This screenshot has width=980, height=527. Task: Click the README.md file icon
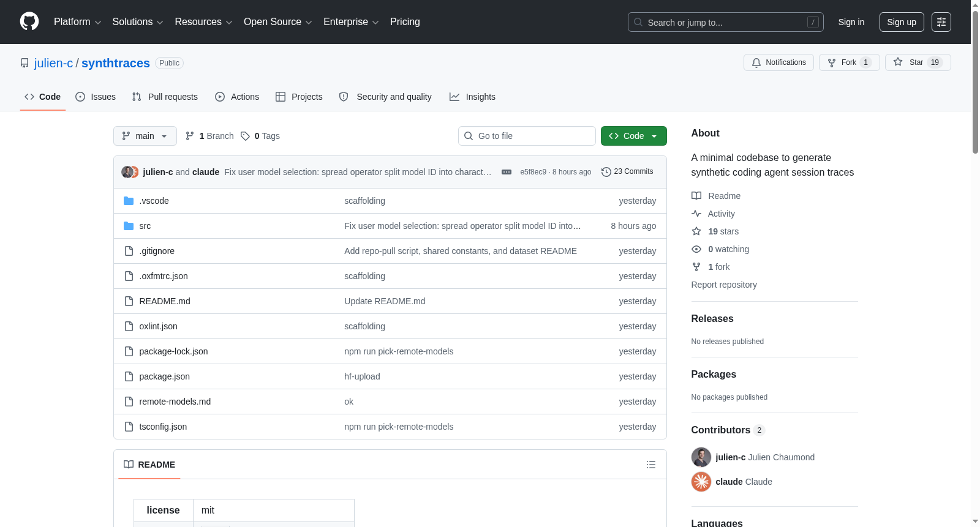(129, 301)
